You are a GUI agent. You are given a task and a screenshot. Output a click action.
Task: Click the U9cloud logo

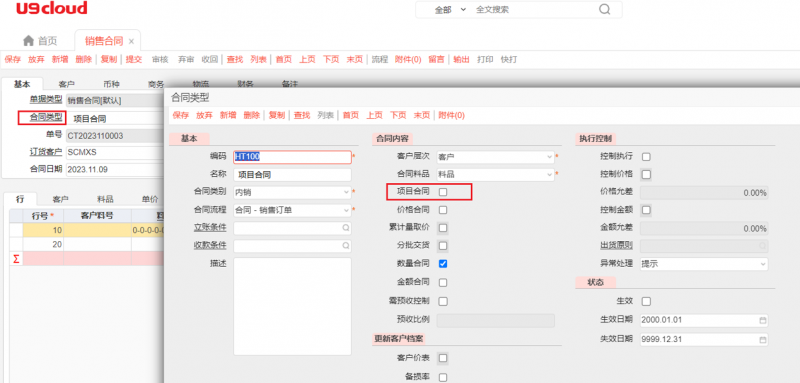(52, 8)
